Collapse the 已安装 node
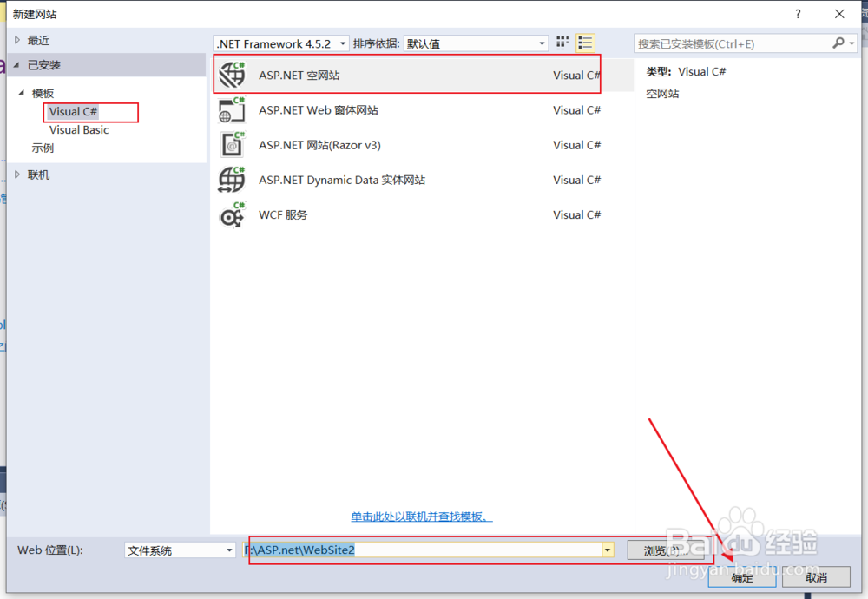The width and height of the screenshot is (868, 599). coord(16,65)
